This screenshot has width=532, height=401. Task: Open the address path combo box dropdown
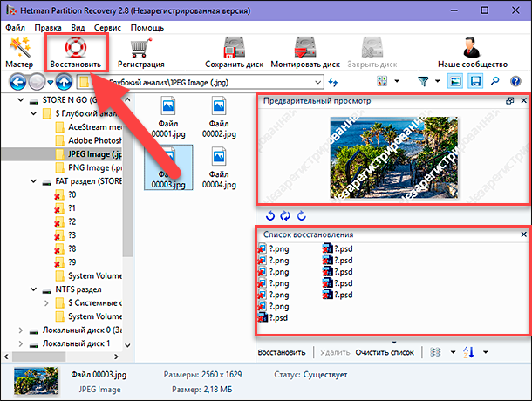(318, 83)
